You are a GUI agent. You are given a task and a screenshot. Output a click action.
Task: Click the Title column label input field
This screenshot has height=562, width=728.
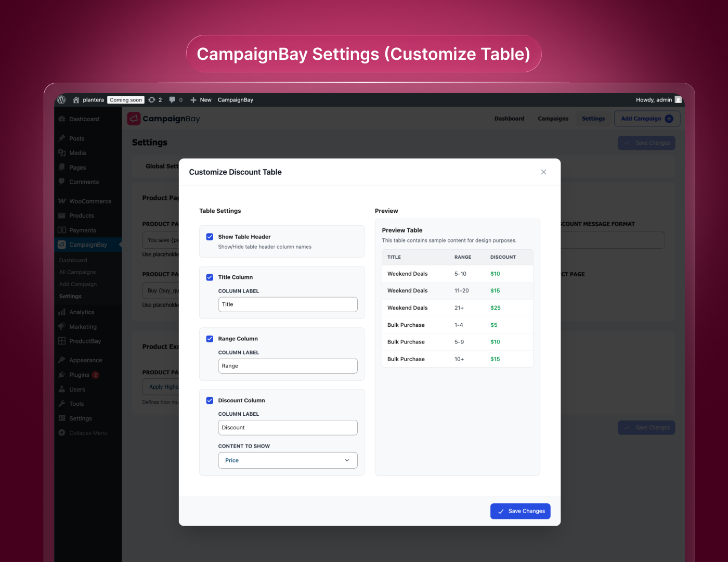point(288,304)
